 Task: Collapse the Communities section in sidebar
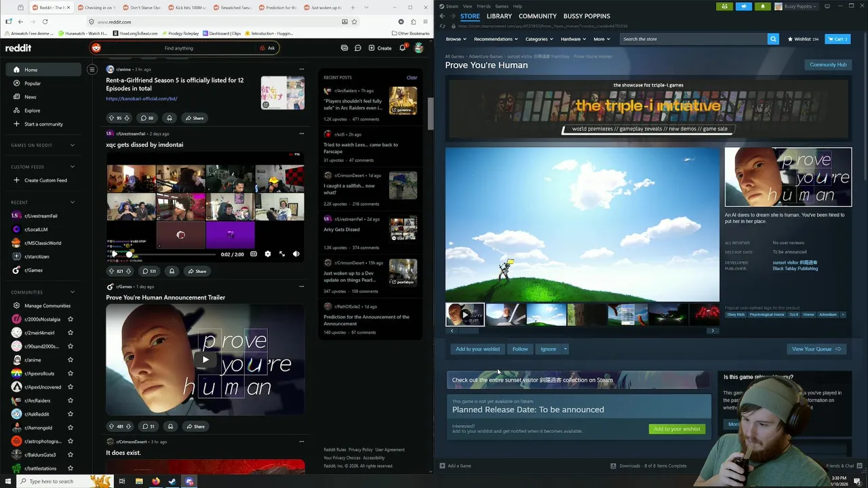[73, 292]
